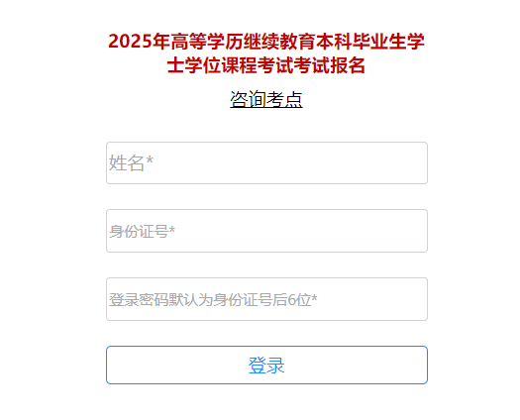The image size is (520, 420).
Task: Click the 姓名 placeholder text
Action: (131, 162)
